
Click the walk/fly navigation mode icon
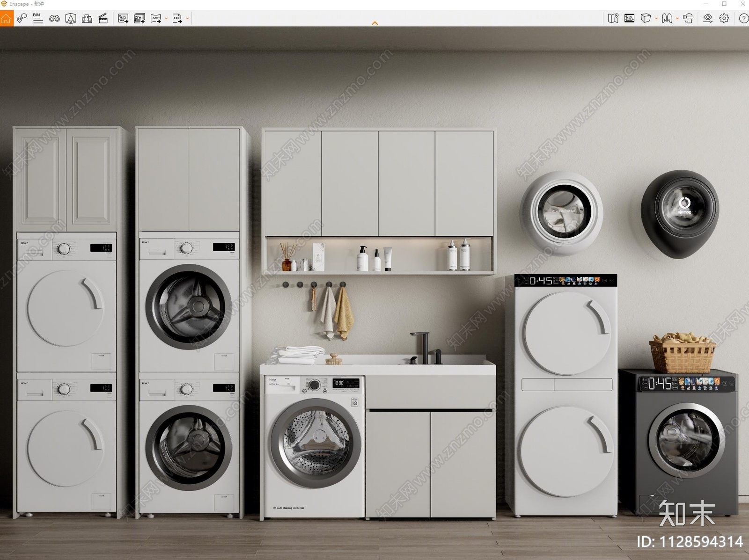click(667, 19)
